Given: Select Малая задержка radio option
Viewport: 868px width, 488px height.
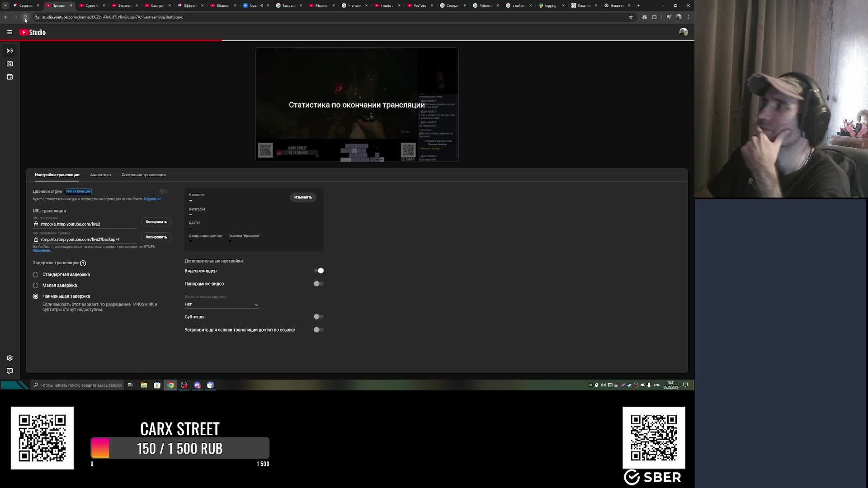Looking at the screenshot, I should pyautogui.click(x=36, y=286).
